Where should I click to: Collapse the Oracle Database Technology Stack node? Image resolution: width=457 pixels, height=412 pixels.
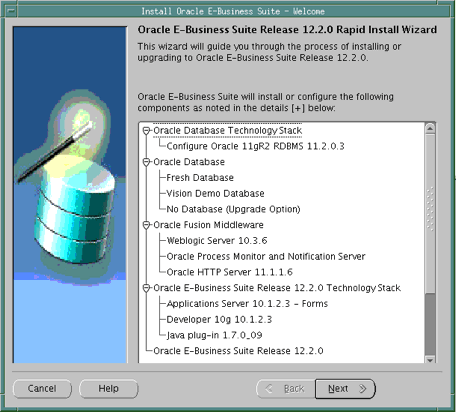[146, 131]
